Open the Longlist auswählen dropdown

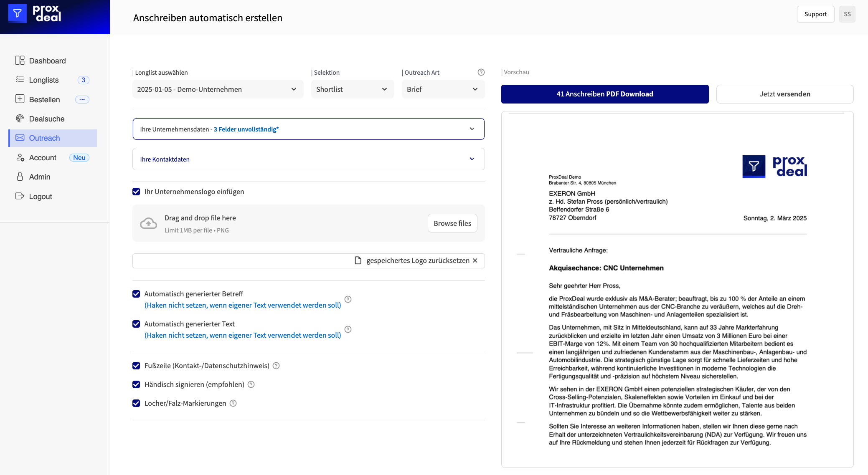[217, 89]
